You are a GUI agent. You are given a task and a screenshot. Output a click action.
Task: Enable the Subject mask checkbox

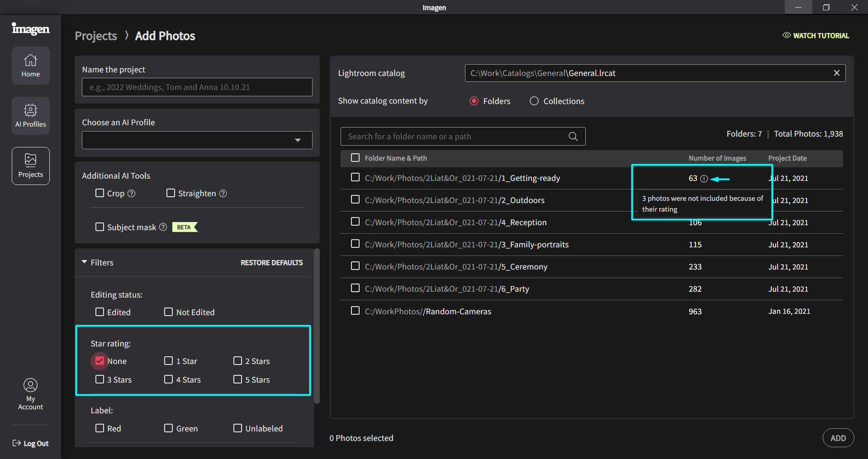pyautogui.click(x=100, y=227)
